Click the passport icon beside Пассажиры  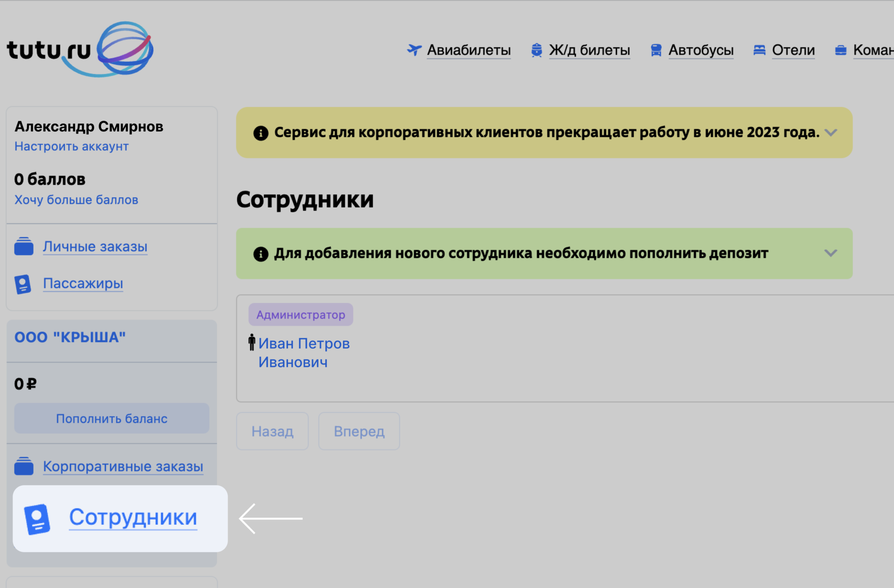click(23, 284)
